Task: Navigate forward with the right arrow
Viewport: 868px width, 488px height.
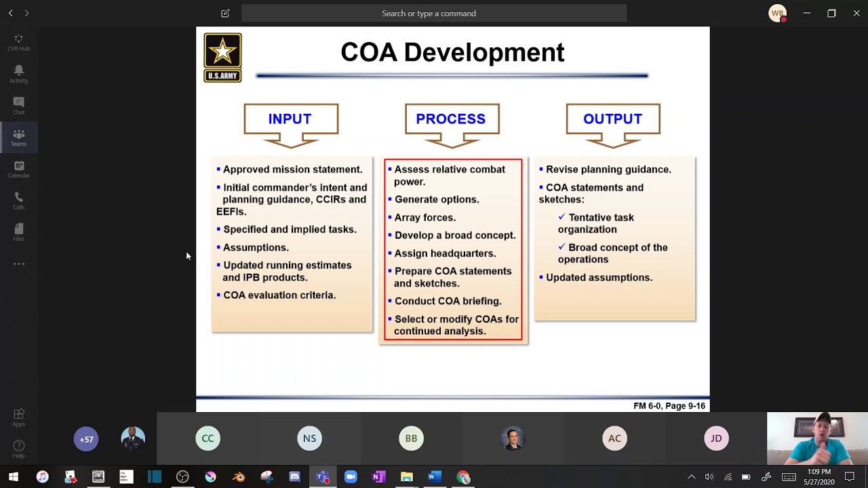Action: pos(26,12)
